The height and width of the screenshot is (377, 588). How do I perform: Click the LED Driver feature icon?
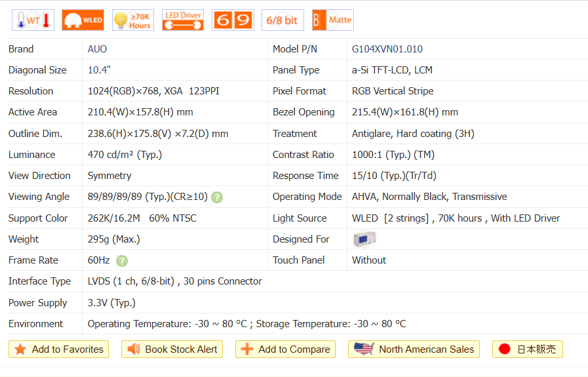click(182, 20)
